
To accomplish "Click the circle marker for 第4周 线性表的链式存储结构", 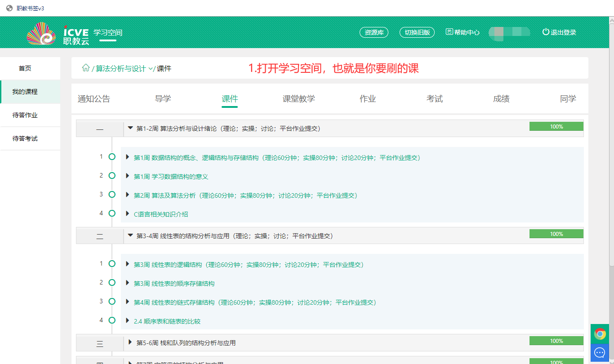I will [x=112, y=302].
